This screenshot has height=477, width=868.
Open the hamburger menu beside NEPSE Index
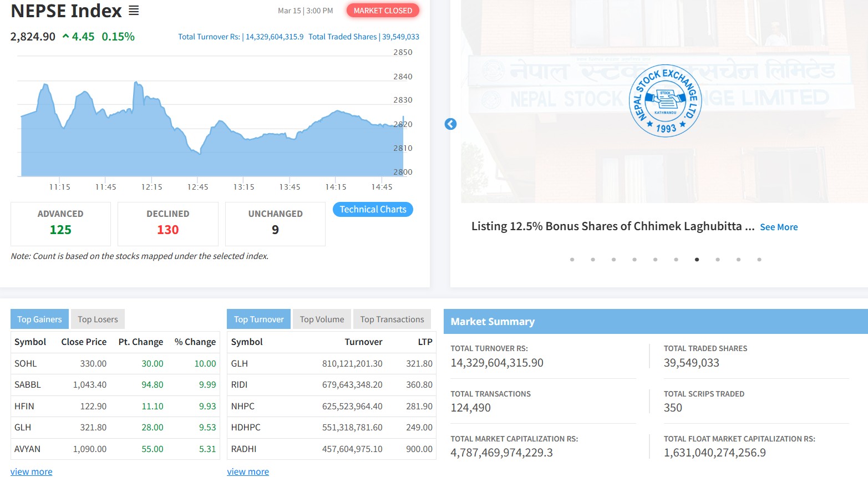coord(134,11)
